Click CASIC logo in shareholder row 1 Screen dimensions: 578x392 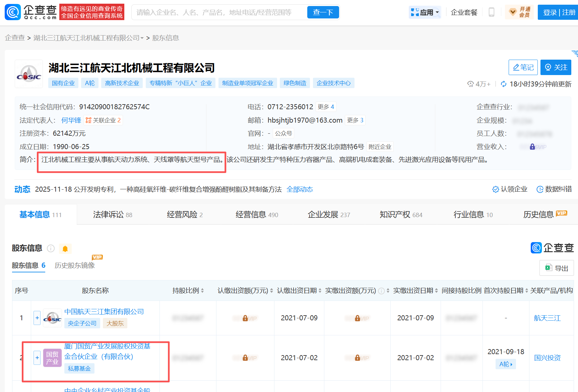pos(52,318)
